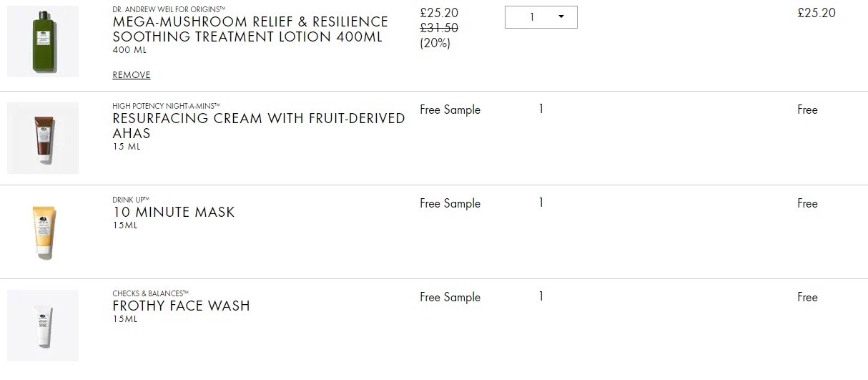
Task: Open the Mega-Mushroom Relief & Resilience product title
Action: coord(250,29)
